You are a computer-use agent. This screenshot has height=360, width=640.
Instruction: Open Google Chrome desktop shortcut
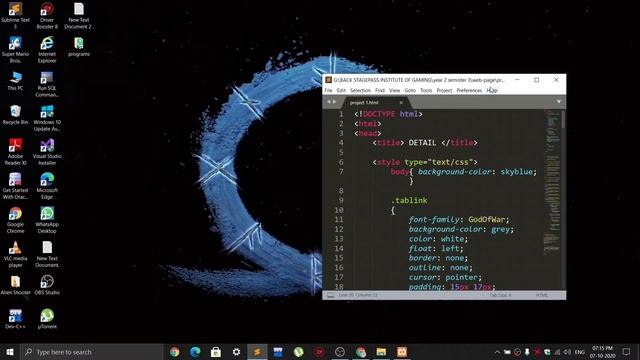16,220
